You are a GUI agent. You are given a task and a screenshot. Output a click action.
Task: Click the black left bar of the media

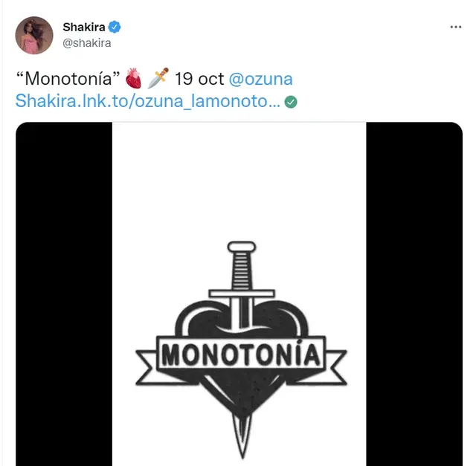click(64, 297)
